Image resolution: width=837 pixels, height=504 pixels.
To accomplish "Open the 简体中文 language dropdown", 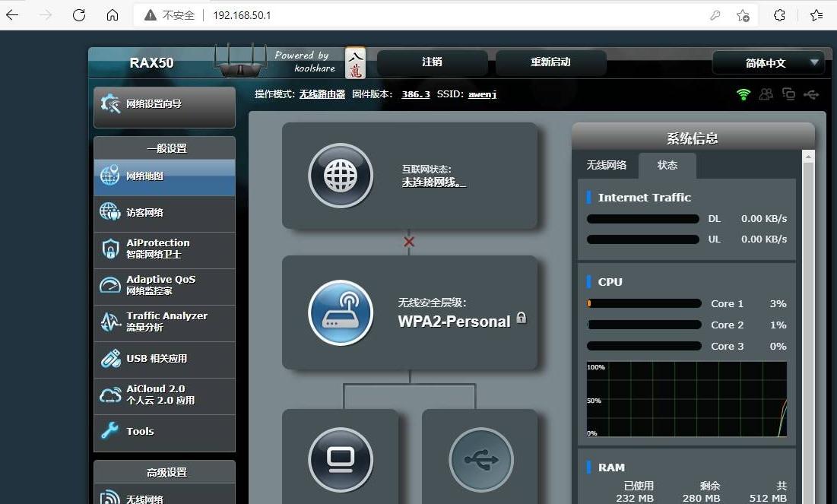I will coord(768,63).
